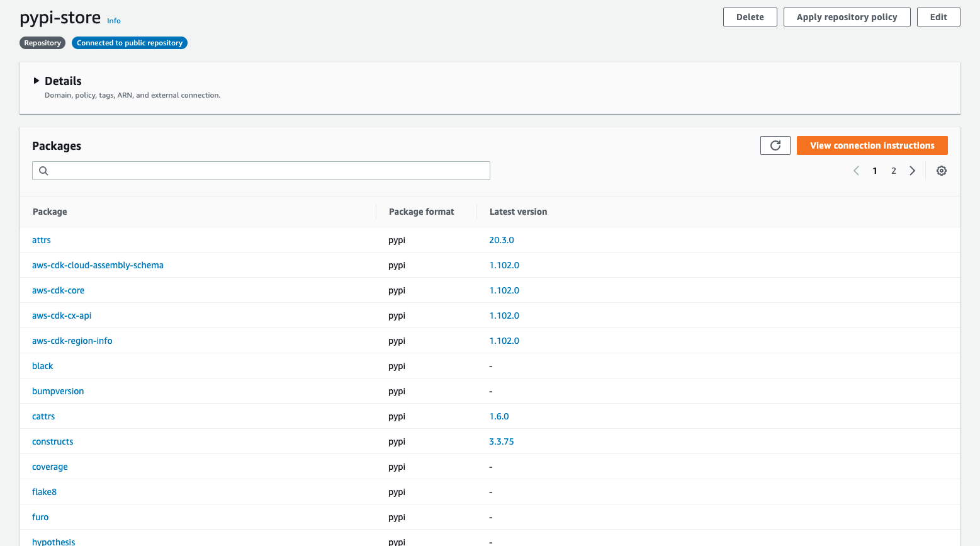Focus the packages search field
Screen dimensions: 980x546
coord(261,171)
